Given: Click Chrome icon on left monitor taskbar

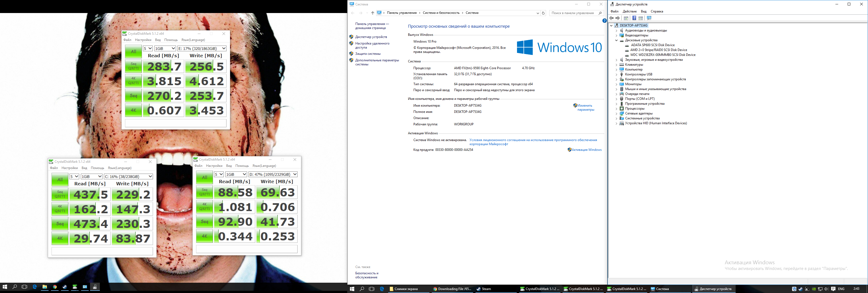Looking at the screenshot, I should 55,287.
